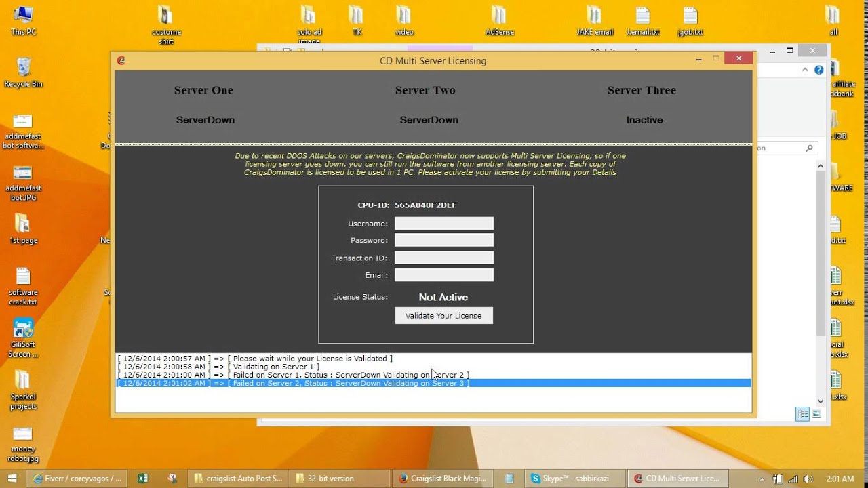Click the Password input field
The image size is (868, 488).
pyautogui.click(x=443, y=240)
